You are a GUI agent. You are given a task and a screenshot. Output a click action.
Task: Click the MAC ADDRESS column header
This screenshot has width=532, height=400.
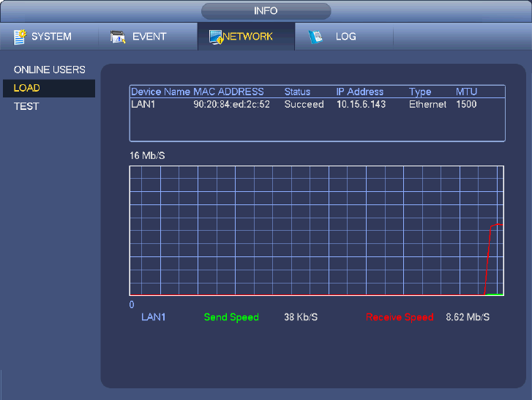tap(228, 92)
